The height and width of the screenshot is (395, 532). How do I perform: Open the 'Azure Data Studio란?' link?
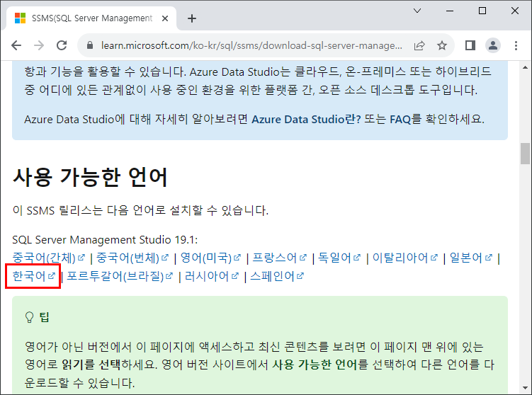coord(306,120)
